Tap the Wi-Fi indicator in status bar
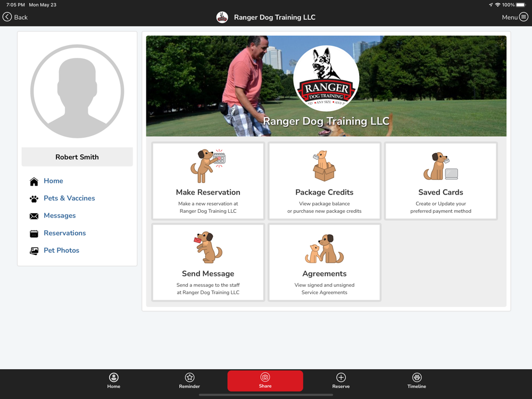This screenshot has height=399, width=532. coord(498,5)
